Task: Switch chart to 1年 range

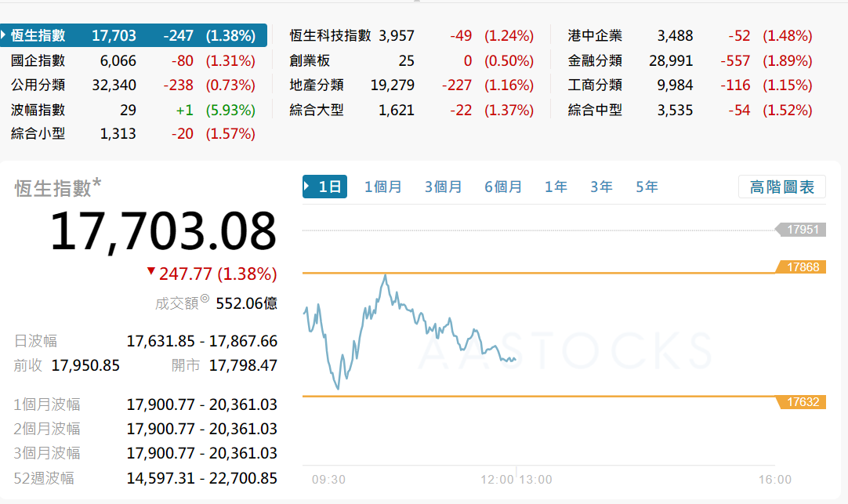Action: coord(556,187)
